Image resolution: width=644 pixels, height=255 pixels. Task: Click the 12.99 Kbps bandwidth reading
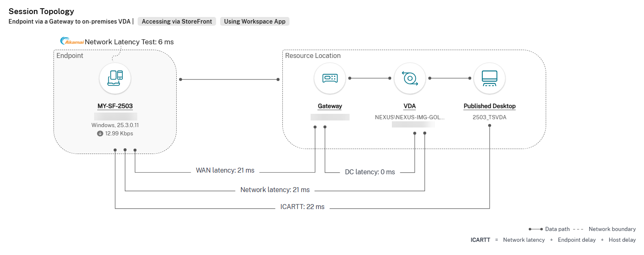[x=120, y=133]
